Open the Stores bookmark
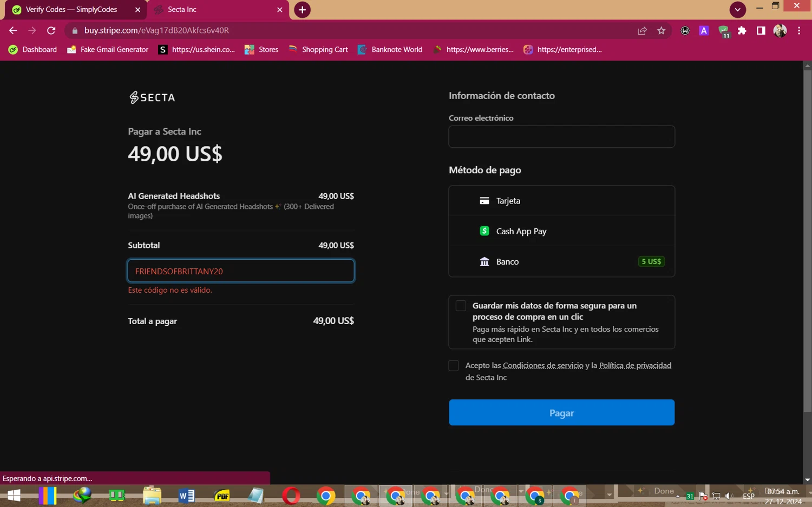This screenshot has height=507, width=812. pos(261,49)
